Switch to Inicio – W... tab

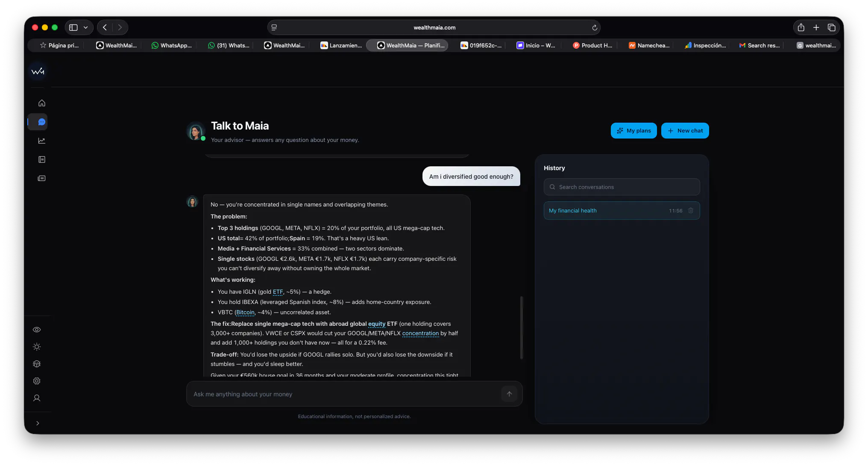(536, 45)
